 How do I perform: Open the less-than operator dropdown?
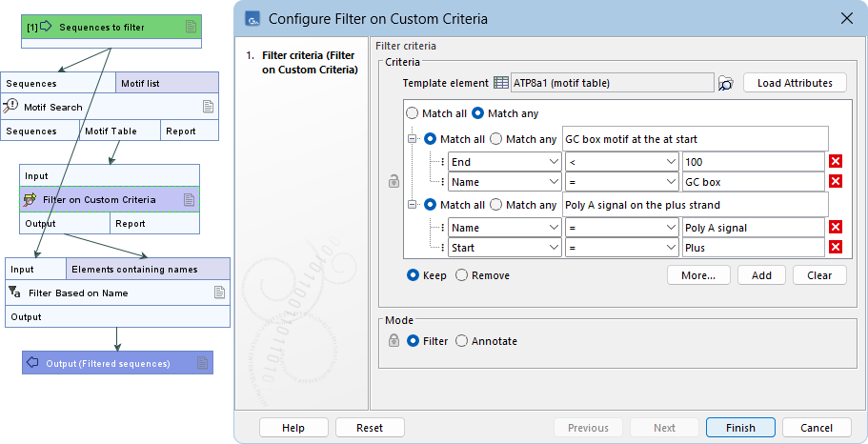(x=621, y=162)
